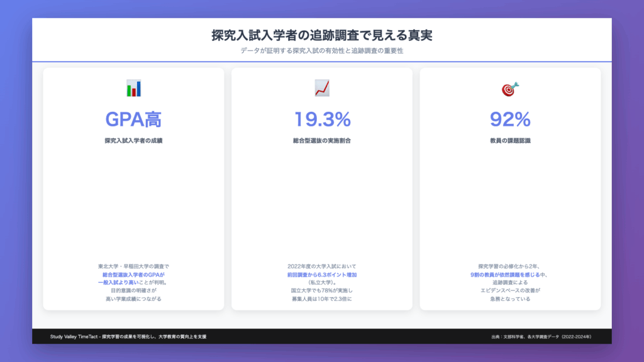644x362 pixels.
Task: Click the 募集人員は10年で2.3倍に line
Action: pos(322,299)
